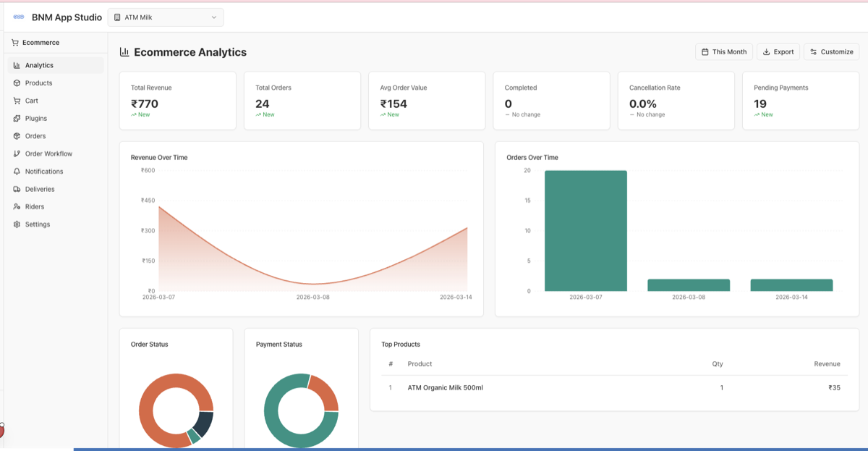The width and height of the screenshot is (868, 451).
Task: Click the Cart icon in the sidebar
Action: point(15,101)
